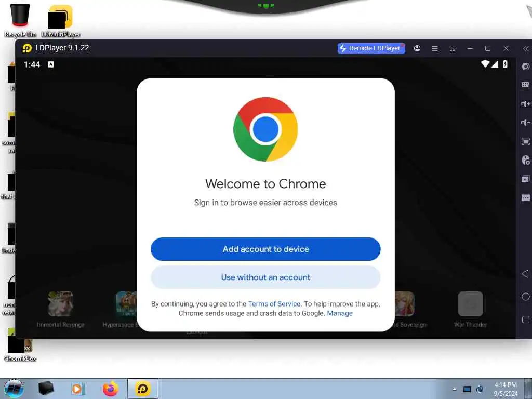This screenshot has width=532, height=399.
Task: Click the Chrome logo in the dialog
Action: tap(265, 129)
